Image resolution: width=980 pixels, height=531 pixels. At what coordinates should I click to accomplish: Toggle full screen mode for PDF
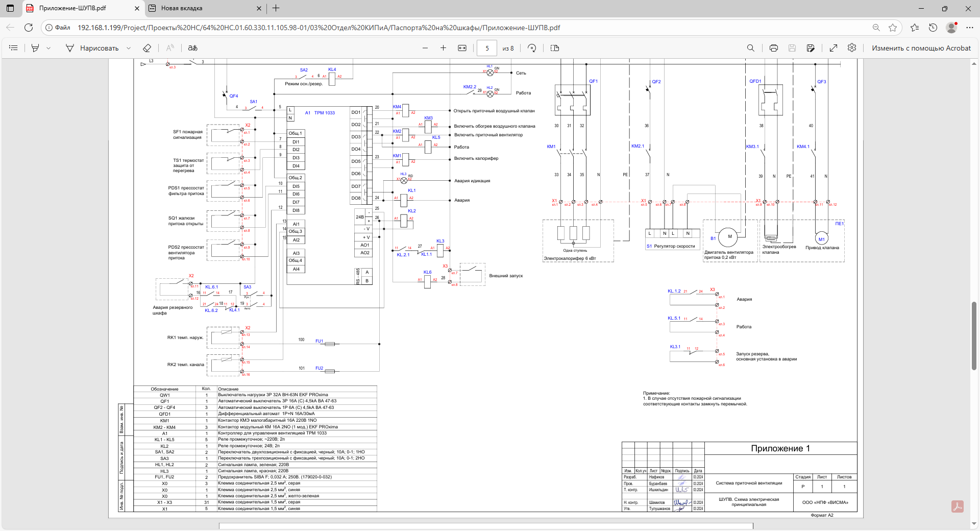(834, 48)
